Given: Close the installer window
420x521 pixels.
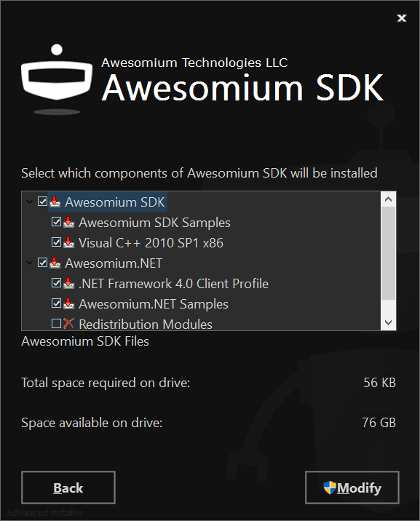Looking at the screenshot, I should tap(402, 18).
